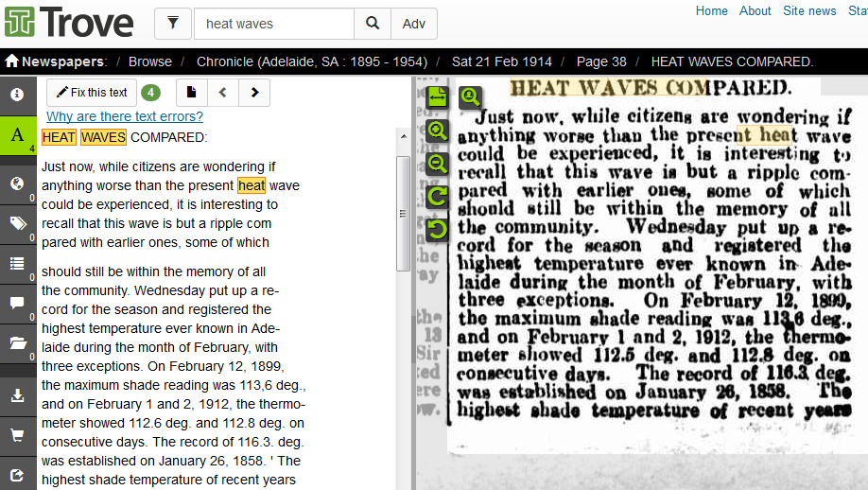The width and height of the screenshot is (868, 490).
Task: Zoom out of the newspaper image
Action: pyautogui.click(x=437, y=164)
